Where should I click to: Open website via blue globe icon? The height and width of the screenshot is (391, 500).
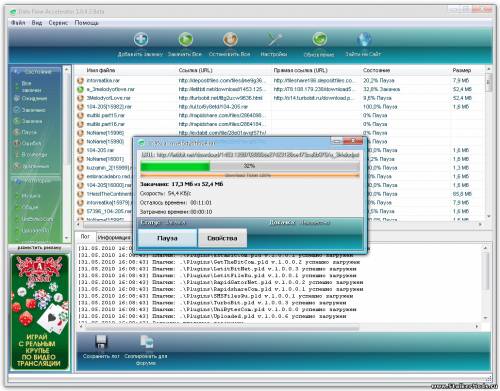tap(363, 40)
